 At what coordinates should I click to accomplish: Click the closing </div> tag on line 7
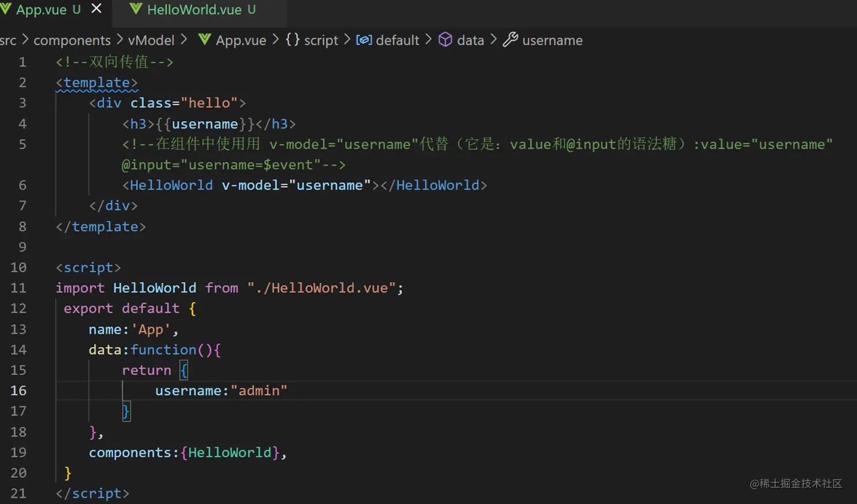pos(114,206)
